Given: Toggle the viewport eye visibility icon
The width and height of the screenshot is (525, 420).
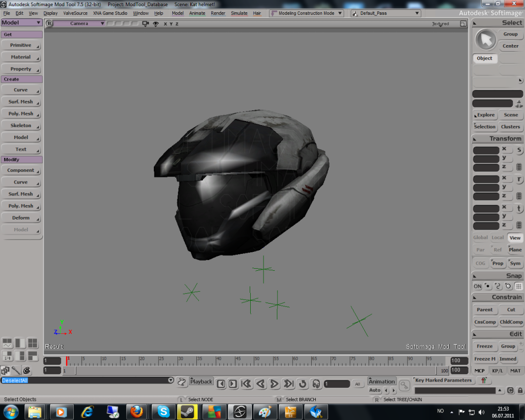Looking at the screenshot, I should (155, 24).
